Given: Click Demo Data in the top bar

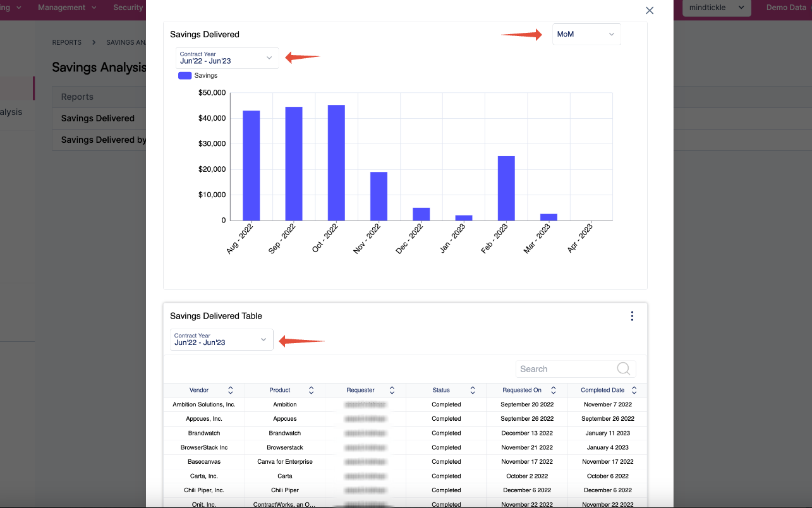Looking at the screenshot, I should pos(786,8).
